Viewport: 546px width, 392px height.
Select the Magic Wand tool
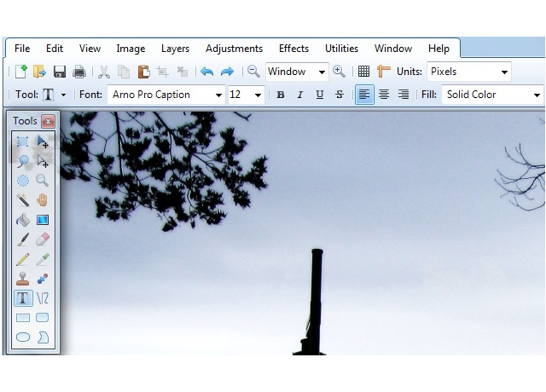[23, 200]
